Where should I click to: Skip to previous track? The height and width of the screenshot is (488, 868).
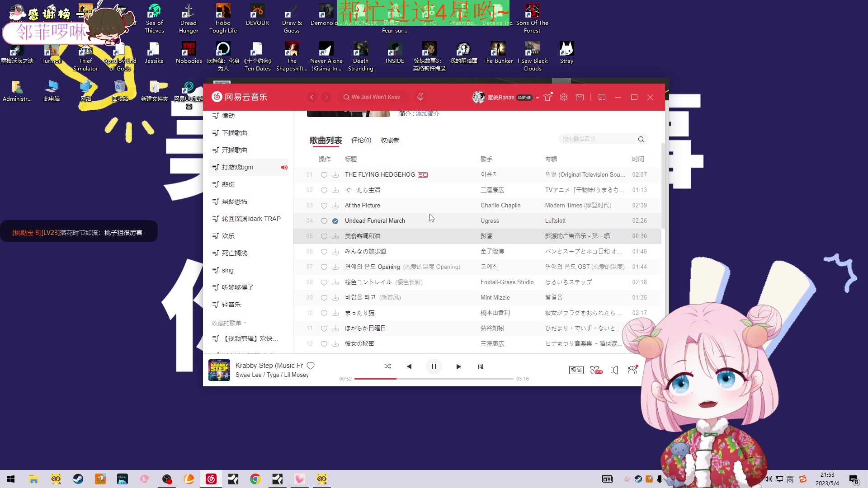(409, 366)
